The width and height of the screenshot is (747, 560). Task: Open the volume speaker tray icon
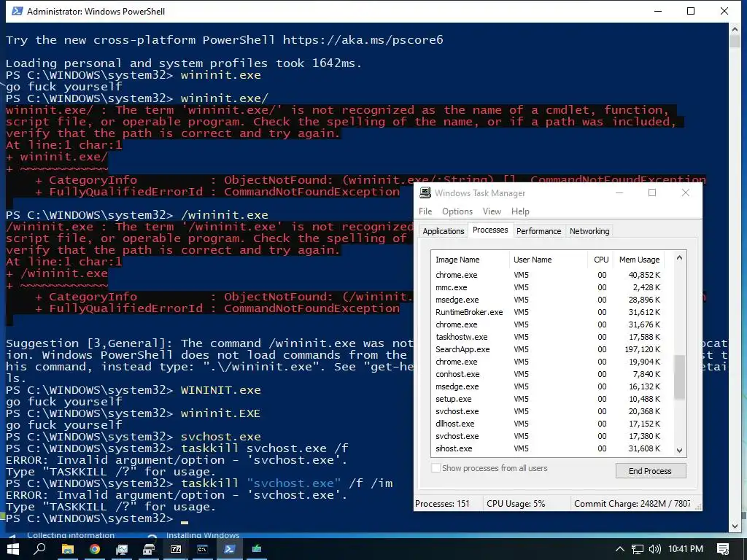(655, 549)
